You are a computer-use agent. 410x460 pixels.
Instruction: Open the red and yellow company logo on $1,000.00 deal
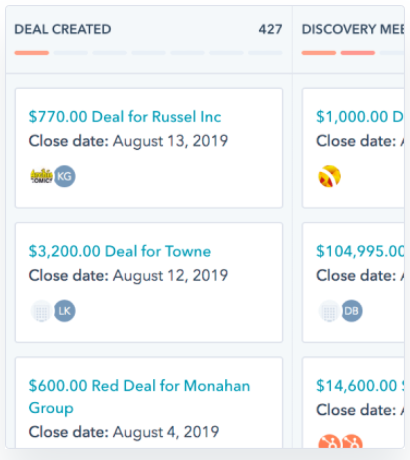point(329,176)
